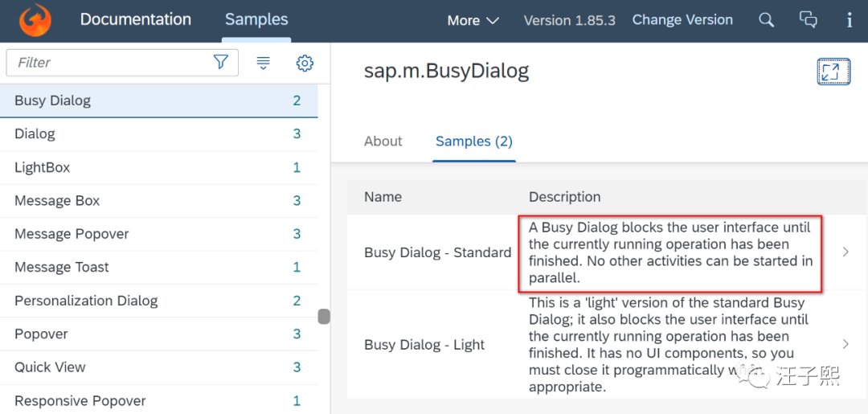Screen dimensions: 868x414
Task: Open the sample settings gear
Action: click(304, 63)
